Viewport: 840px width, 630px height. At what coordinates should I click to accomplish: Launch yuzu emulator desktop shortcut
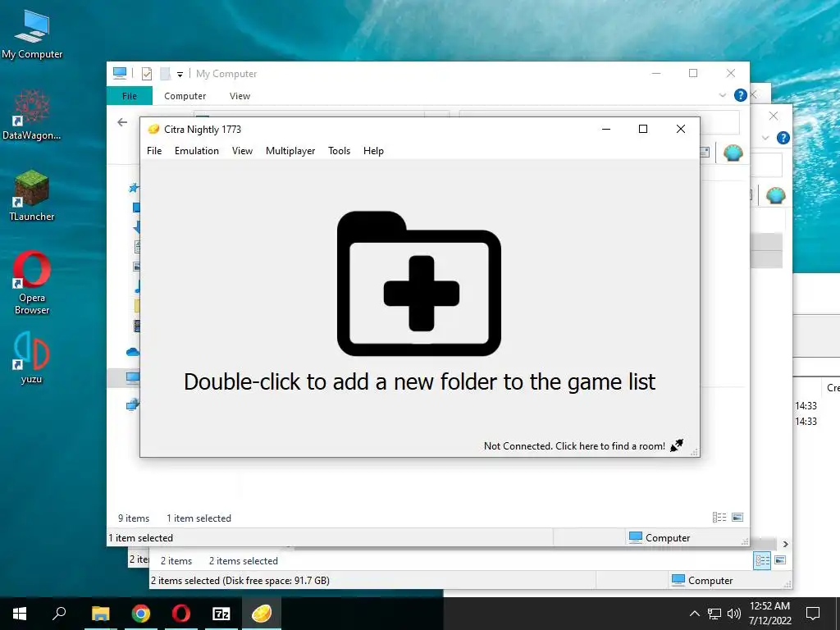pos(32,358)
